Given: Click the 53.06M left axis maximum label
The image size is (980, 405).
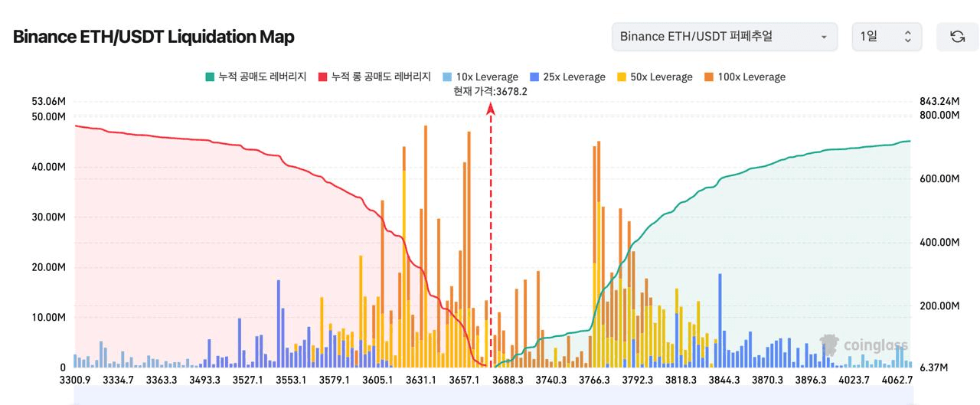Looking at the screenshot, I should coord(49,101).
